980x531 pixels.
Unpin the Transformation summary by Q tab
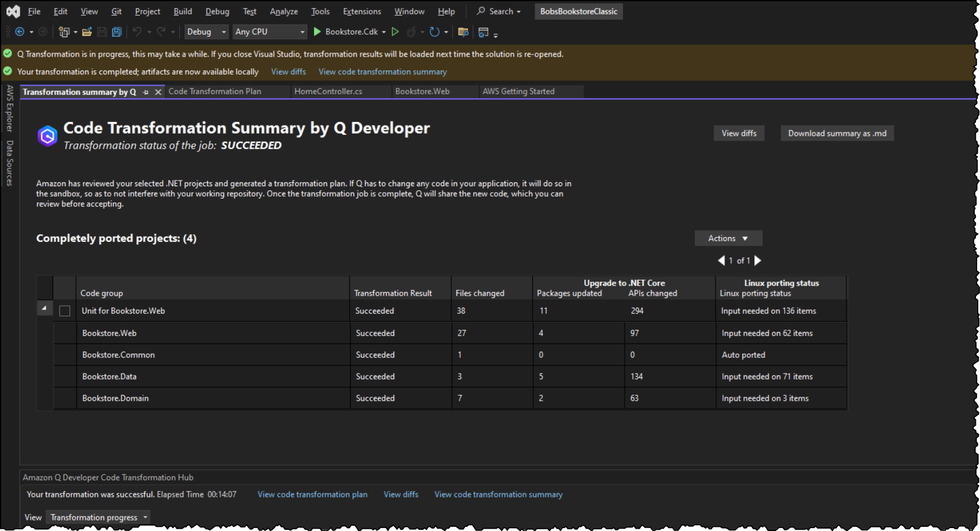click(x=146, y=91)
